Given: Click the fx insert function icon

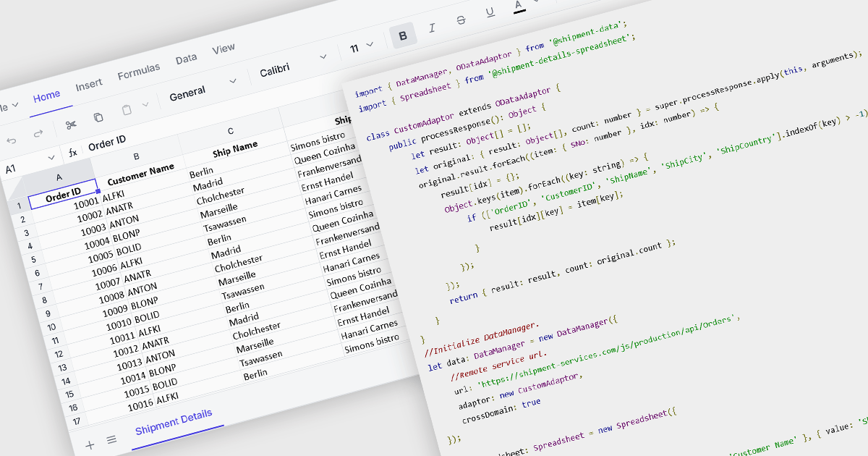Looking at the screenshot, I should 72,152.
